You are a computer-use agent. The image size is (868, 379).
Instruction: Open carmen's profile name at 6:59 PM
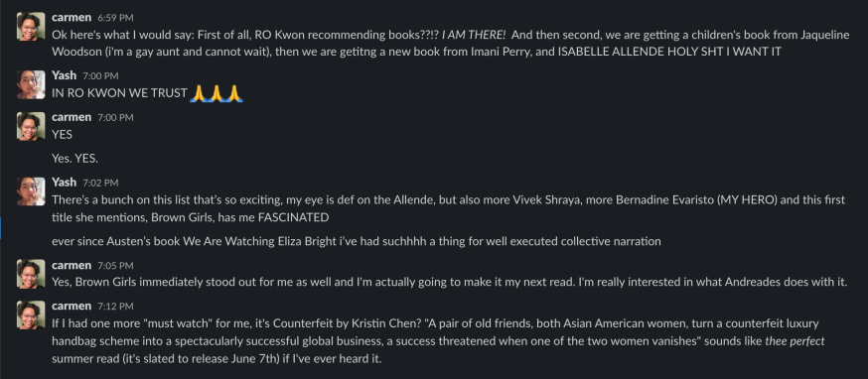pos(72,18)
